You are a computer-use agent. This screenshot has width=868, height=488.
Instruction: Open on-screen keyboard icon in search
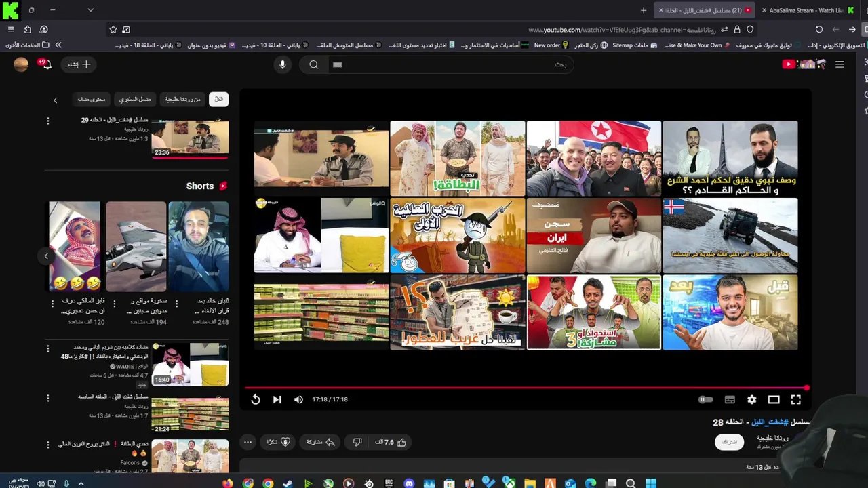(337, 64)
